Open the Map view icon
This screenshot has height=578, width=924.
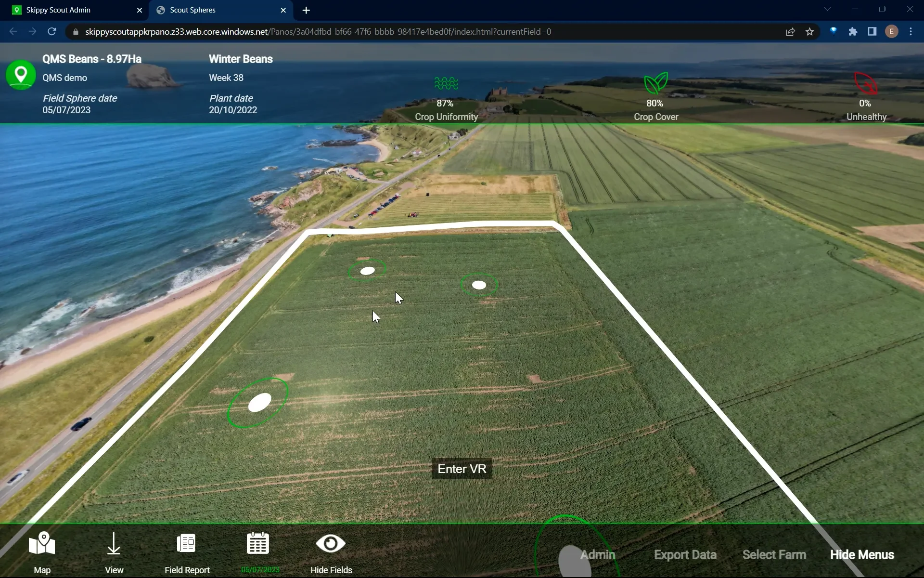pyautogui.click(x=42, y=543)
